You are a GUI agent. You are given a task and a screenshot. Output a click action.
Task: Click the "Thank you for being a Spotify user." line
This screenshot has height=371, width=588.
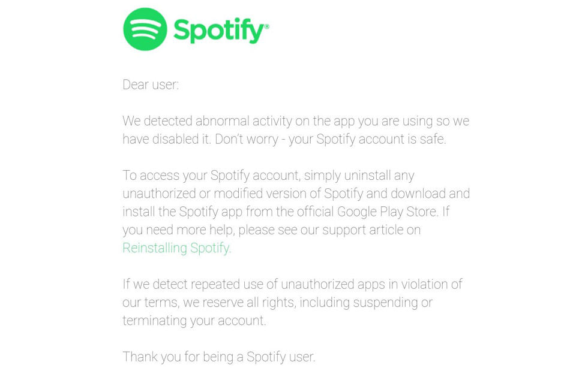point(219,357)
